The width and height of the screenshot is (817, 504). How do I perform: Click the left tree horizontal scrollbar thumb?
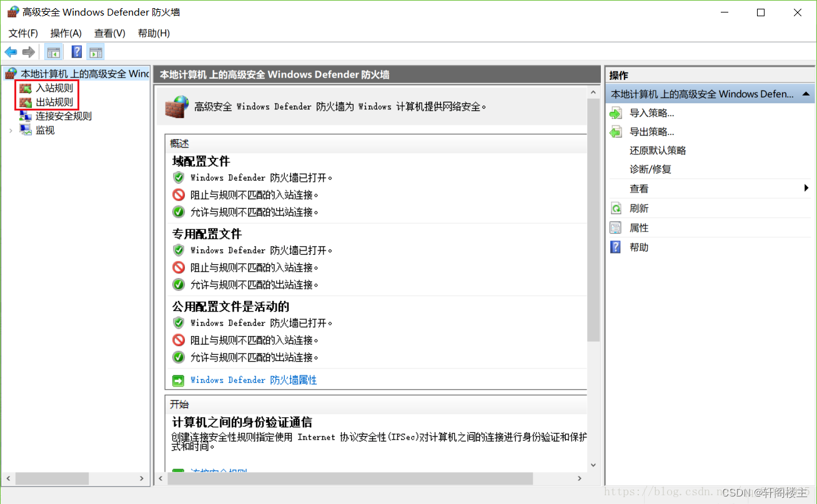point(52,478)
